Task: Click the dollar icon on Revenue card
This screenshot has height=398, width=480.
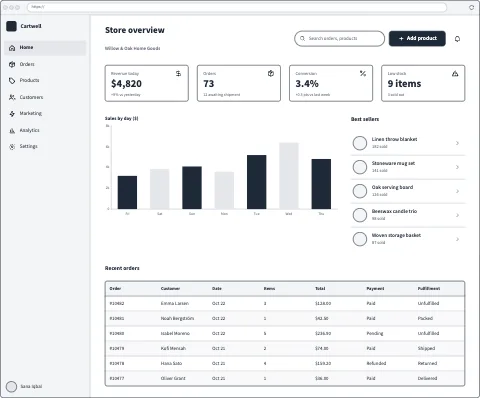Action: point(178,73)
